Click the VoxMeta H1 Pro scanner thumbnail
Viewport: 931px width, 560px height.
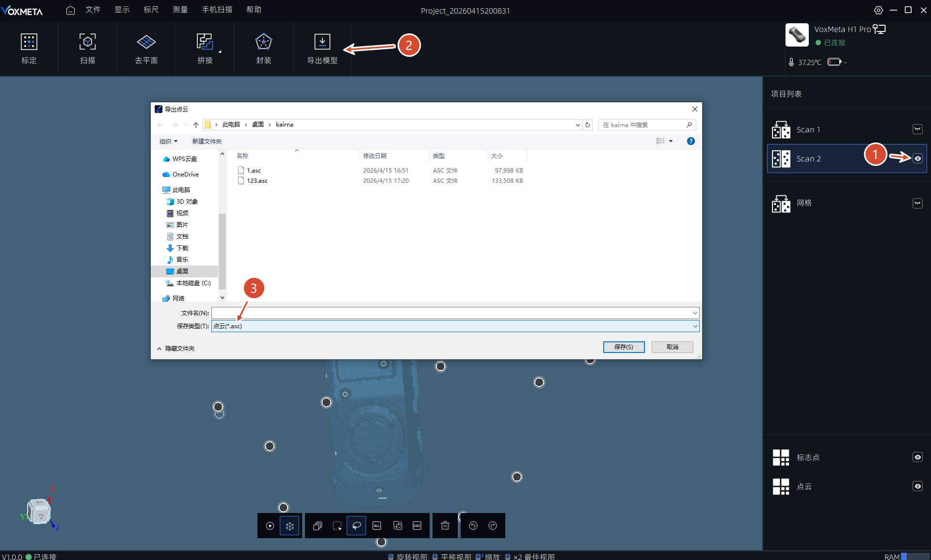pyautogui.click(x=797, y=35)
